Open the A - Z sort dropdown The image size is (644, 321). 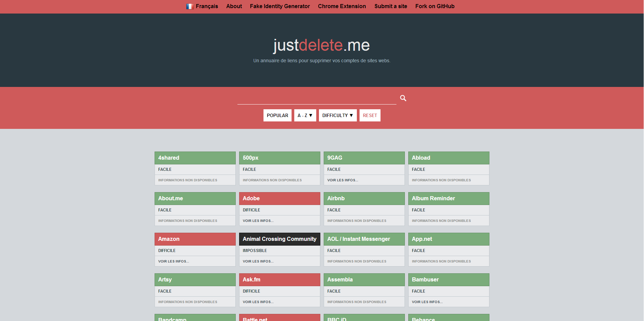[x=305, y=115]
